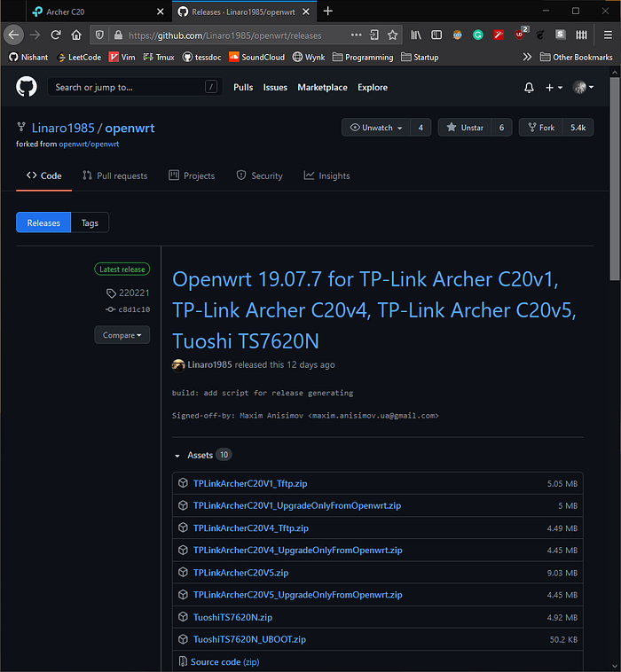Image resolution: width=621 pixels, height=672 pixels.
Task: Go to browser home icon
Action: (x=76, y=35)
